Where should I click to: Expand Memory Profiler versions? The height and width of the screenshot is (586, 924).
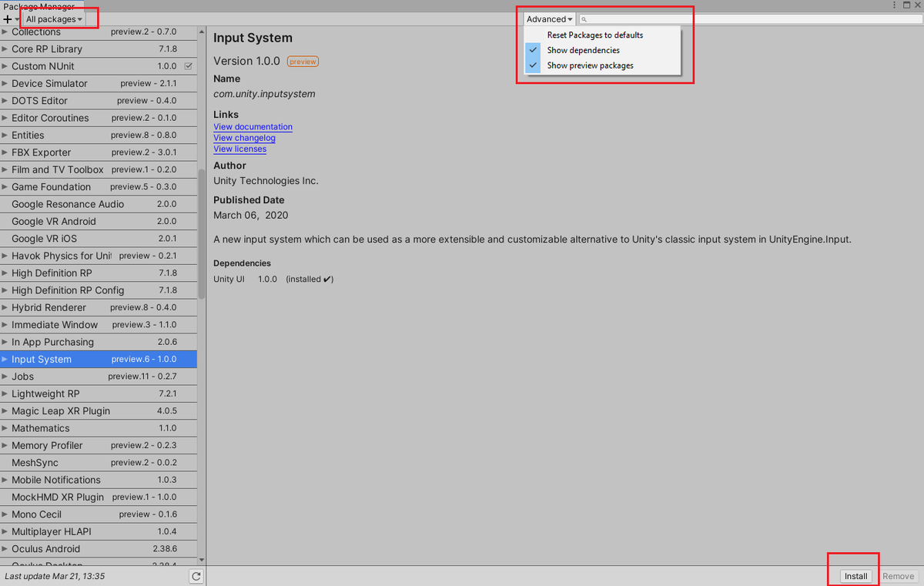5,445
